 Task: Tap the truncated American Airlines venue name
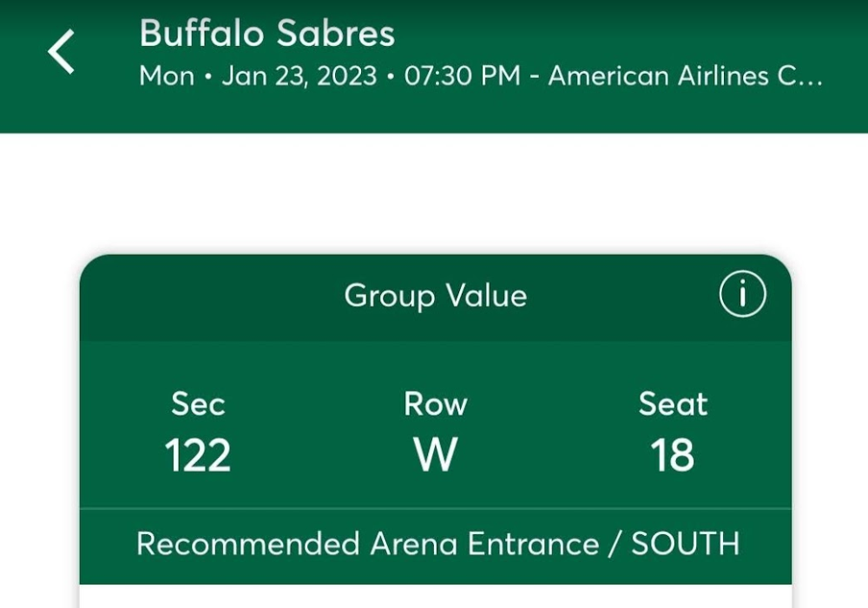coord(685,75)
